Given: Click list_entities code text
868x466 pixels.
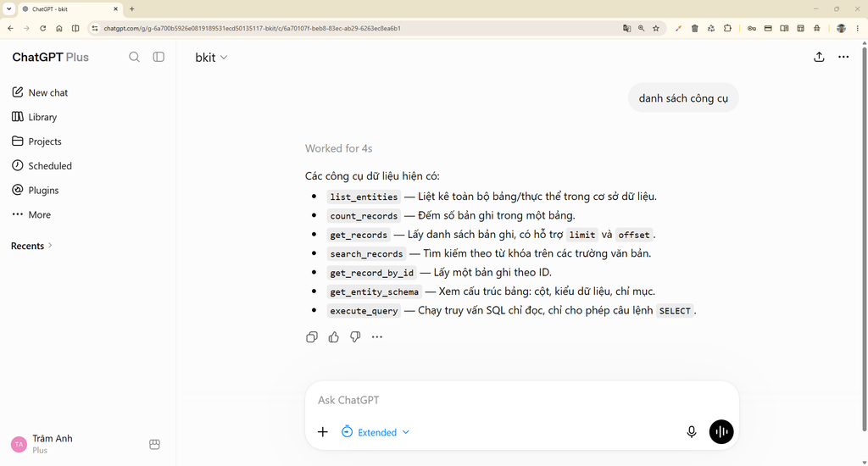Looking at the screenshot, I should (x=364, y=197).
